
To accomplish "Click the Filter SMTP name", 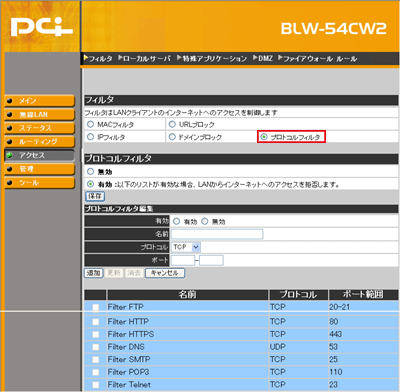I will 129,360.
